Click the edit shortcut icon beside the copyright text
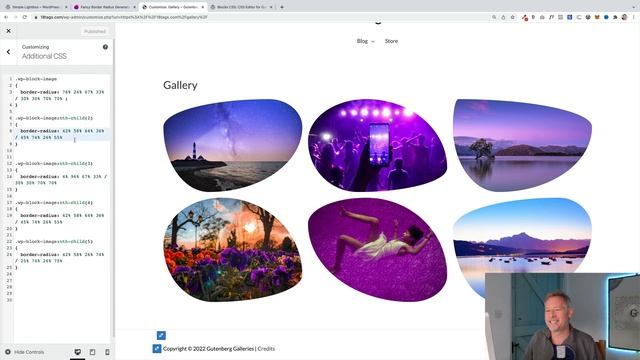 [157, 349]
